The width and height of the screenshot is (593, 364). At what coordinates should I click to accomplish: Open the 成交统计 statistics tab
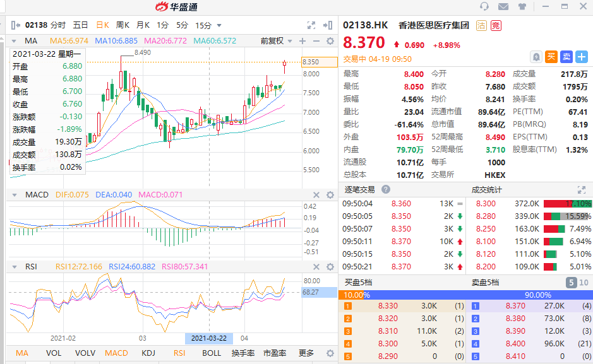(486, 190)
